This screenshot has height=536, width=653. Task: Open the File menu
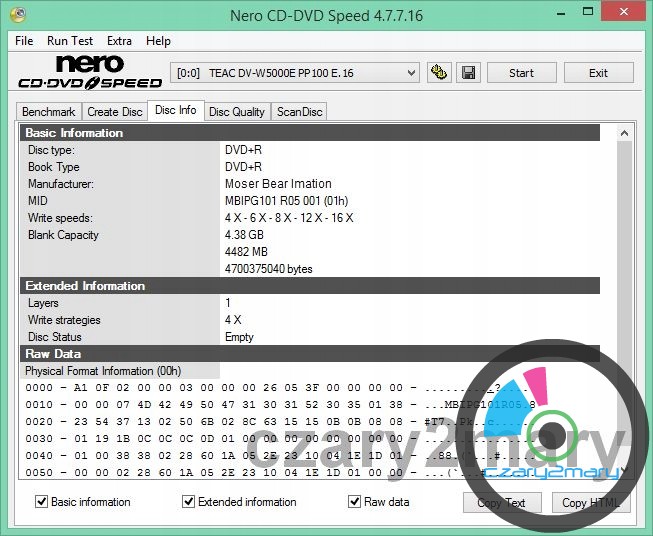[24, 41]
